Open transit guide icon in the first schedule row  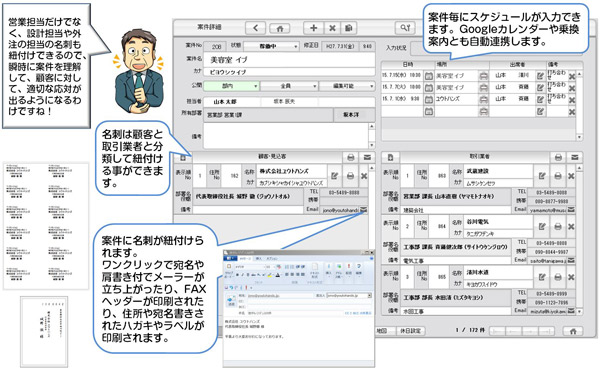tap(484, 76)
